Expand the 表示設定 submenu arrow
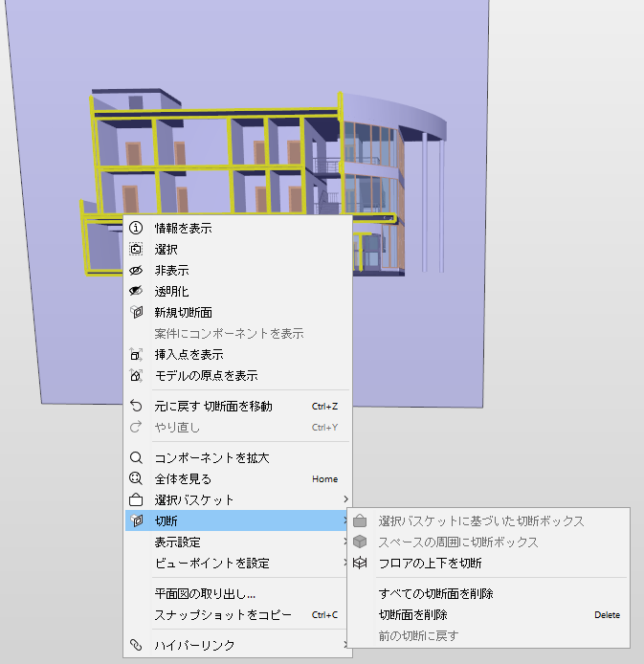 point(345,542)
